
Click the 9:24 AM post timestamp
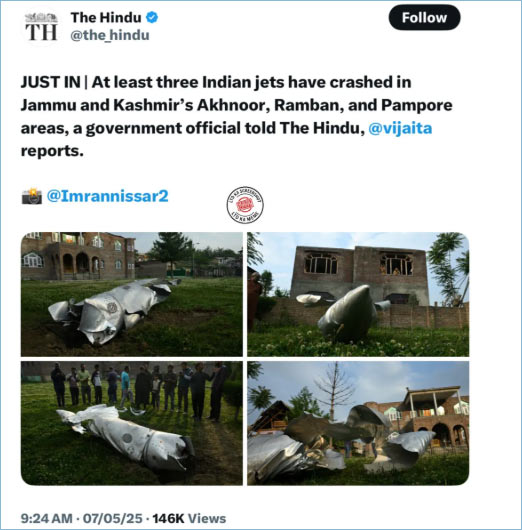(x=47, y=519)
